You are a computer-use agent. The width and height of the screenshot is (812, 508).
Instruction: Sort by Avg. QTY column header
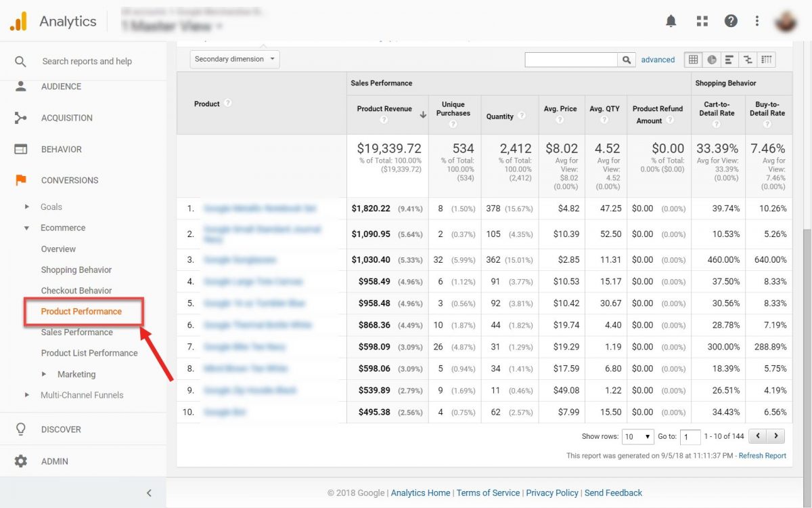tap(605, 109)
